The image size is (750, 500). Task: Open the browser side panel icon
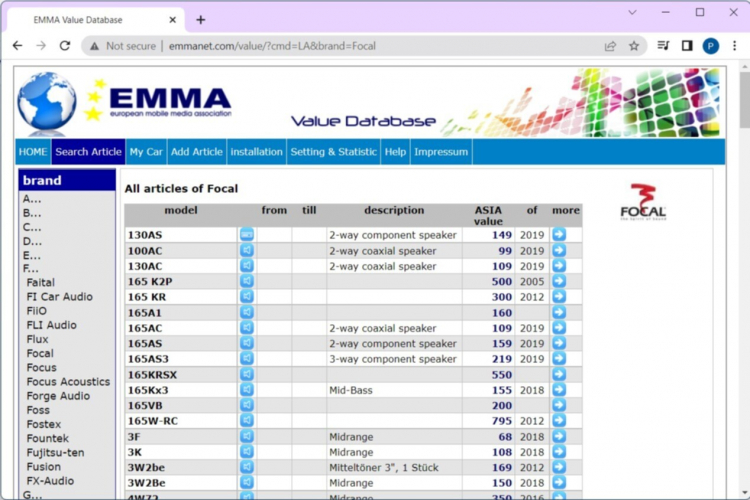click(687, 46)
